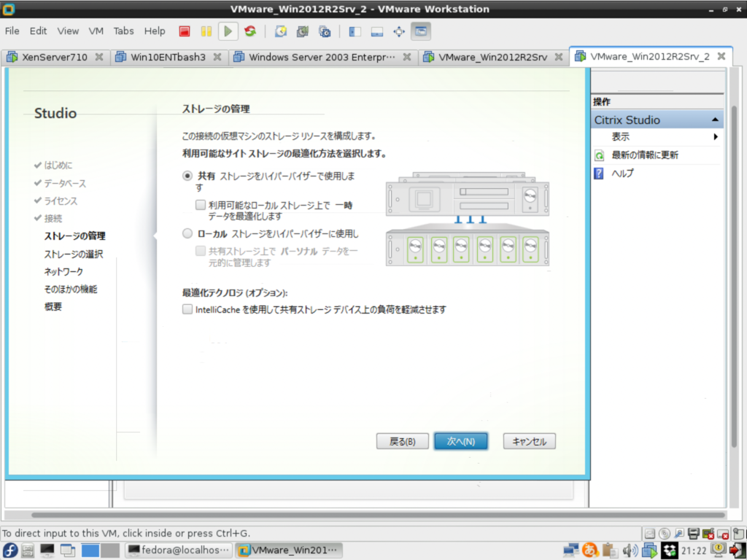
Task: Take a snapshot using the clock icon
Action: pos(281,31)
